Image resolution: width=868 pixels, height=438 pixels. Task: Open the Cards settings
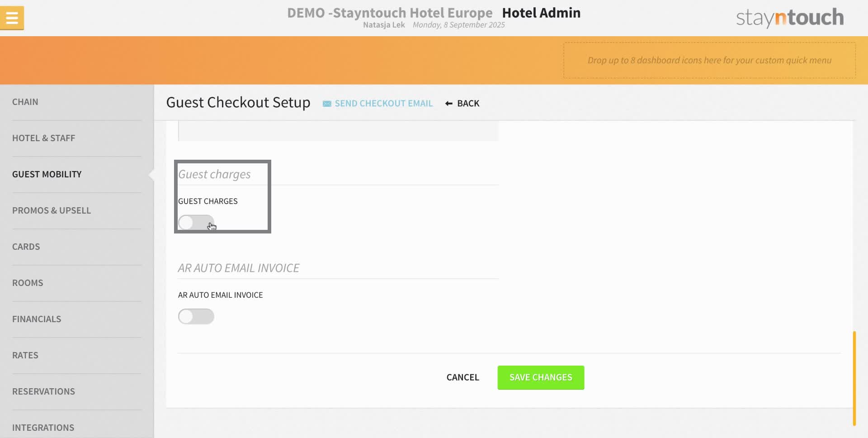click(26, 247)
